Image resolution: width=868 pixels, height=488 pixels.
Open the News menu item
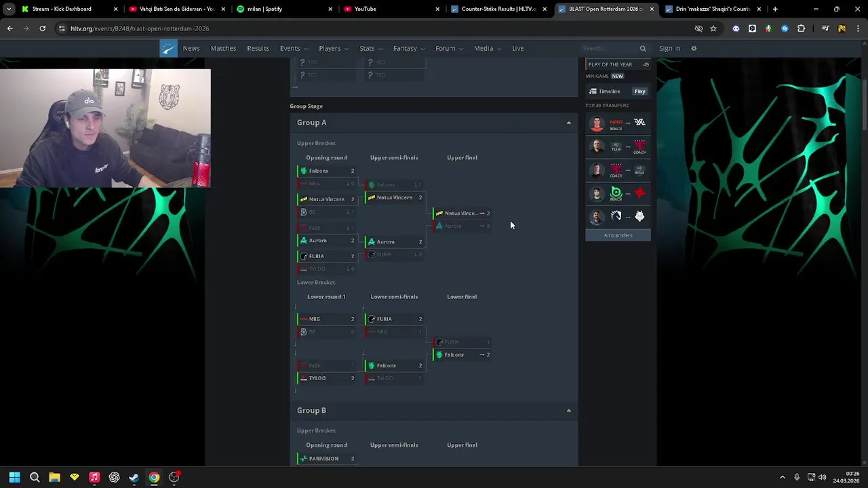click(x=191, y=48)
